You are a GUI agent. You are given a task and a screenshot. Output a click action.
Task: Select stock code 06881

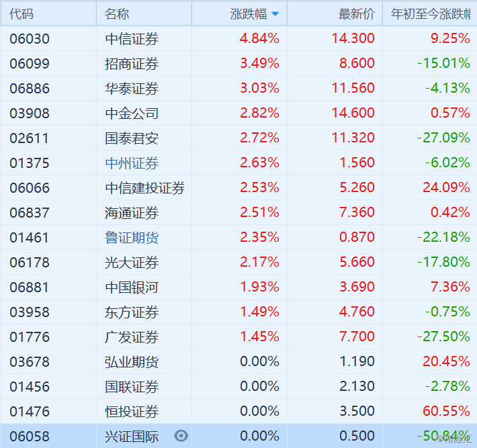coord(29,287)
